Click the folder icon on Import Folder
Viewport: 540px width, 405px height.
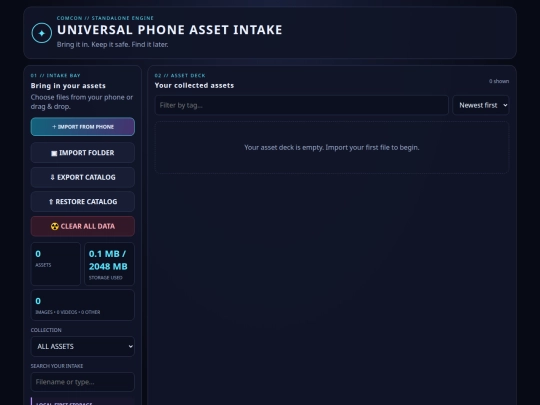54,153
